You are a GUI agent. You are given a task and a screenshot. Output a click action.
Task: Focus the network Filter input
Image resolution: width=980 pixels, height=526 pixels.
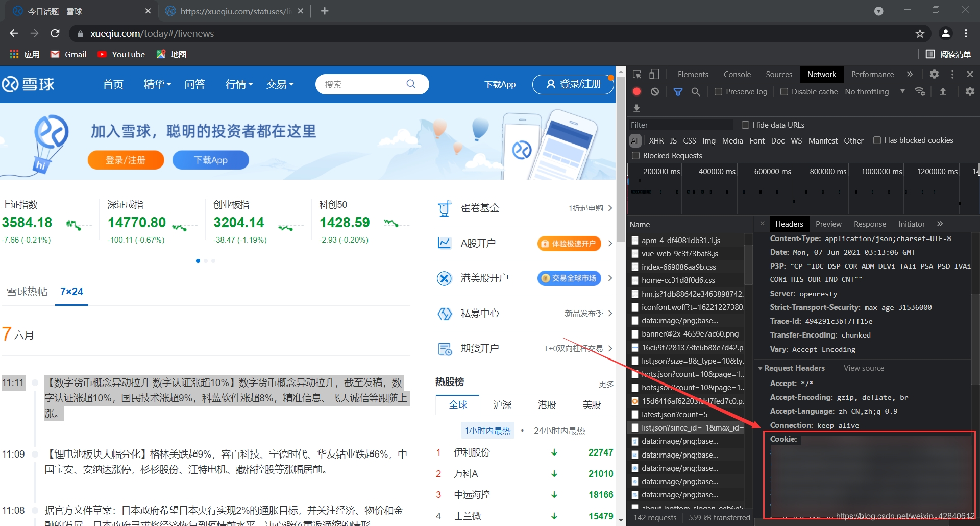point(681,125)
